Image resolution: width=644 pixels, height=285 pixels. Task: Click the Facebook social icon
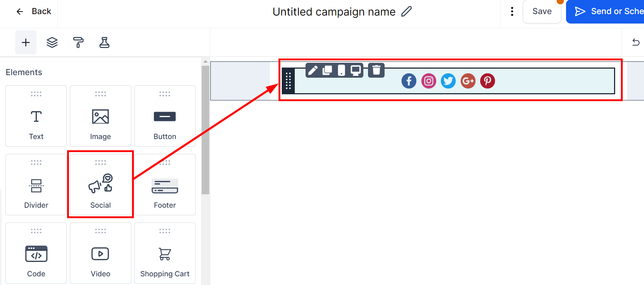click(409, 81)
